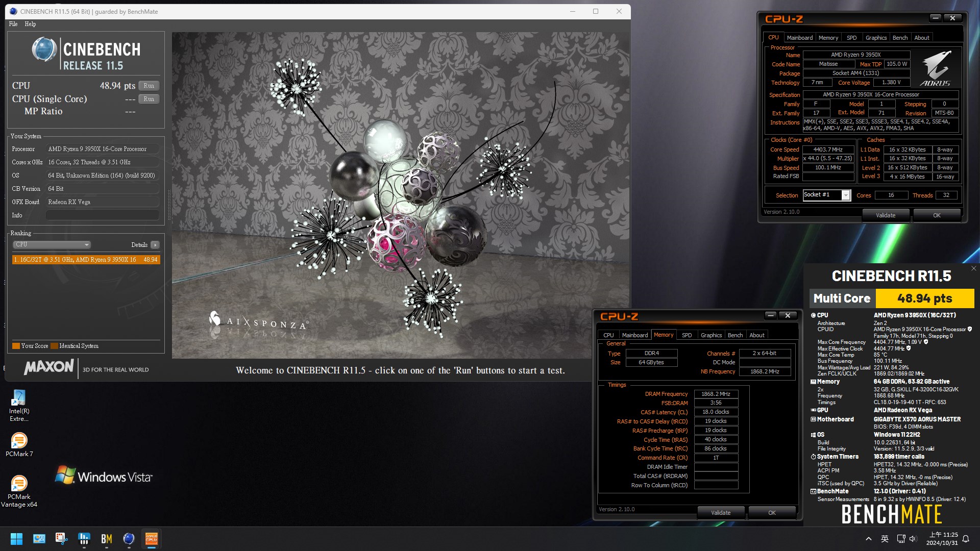Click the MAXON logo

click(48, 367)
